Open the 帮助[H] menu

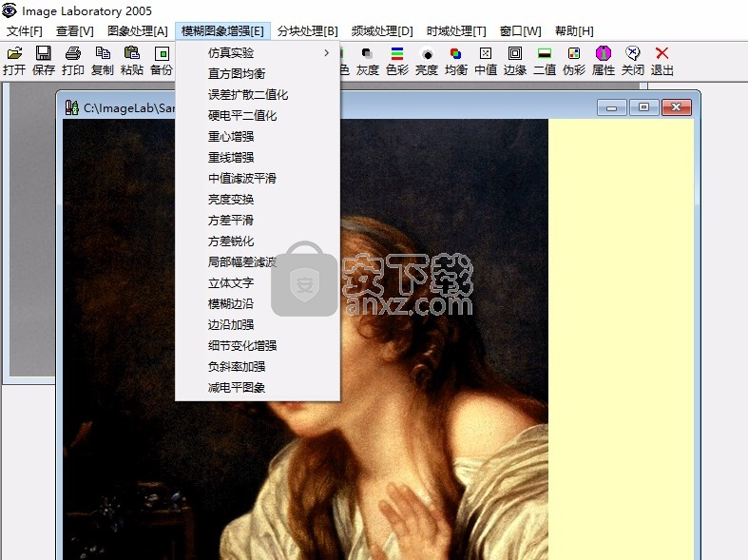[574, 31]
